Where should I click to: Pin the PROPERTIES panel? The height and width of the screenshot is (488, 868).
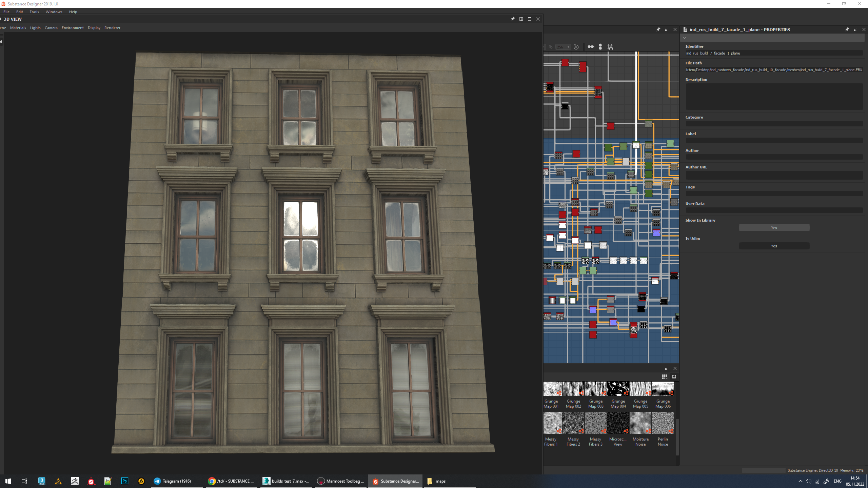click(x=847, y=29)
